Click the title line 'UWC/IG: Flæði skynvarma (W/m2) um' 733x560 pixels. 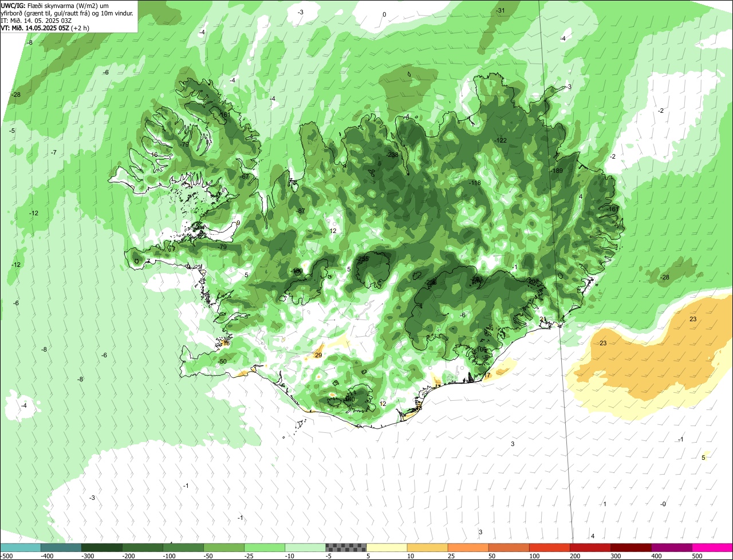pos(55,5)
